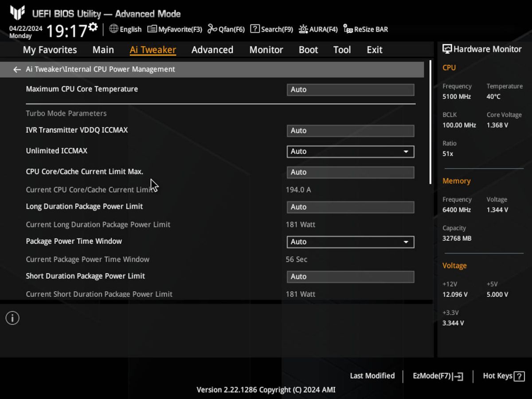Open the Boot menu tab
This screenshot has width=532, height=399.
308,50
